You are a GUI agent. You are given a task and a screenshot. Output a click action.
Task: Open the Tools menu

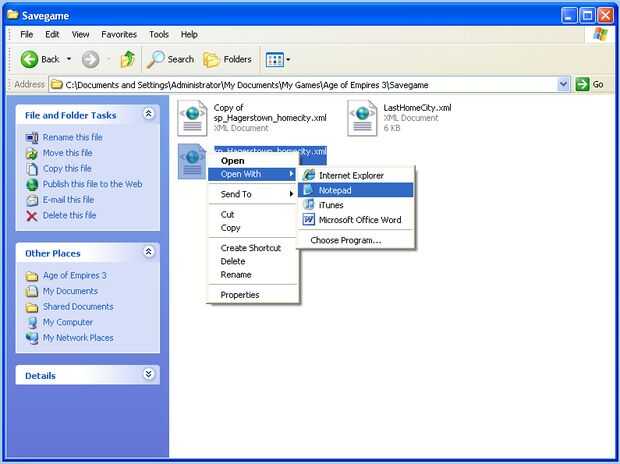click(159, 34)
